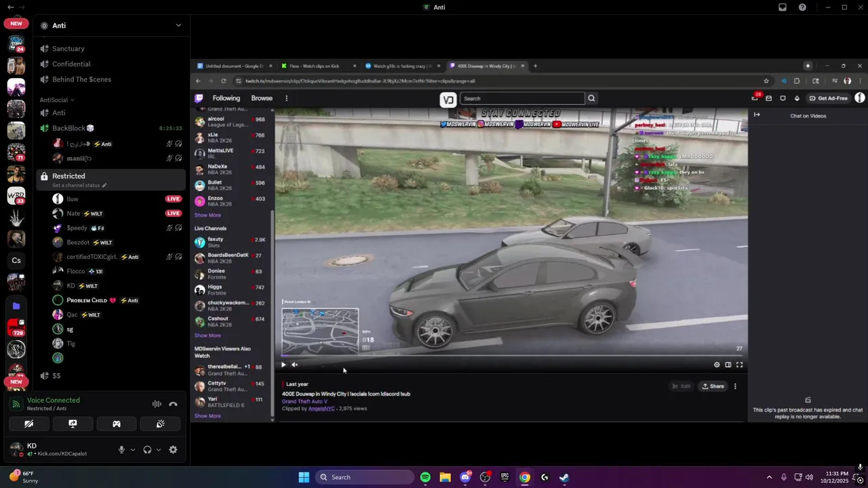Share your screen in Discord
This screenshot has width=868, height=488.
click(x=73, y=424)
